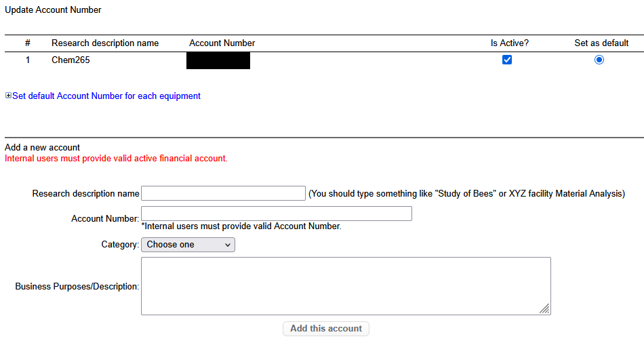Click the Add a new account heading
The image size is (644, 341).
[42, 148]
